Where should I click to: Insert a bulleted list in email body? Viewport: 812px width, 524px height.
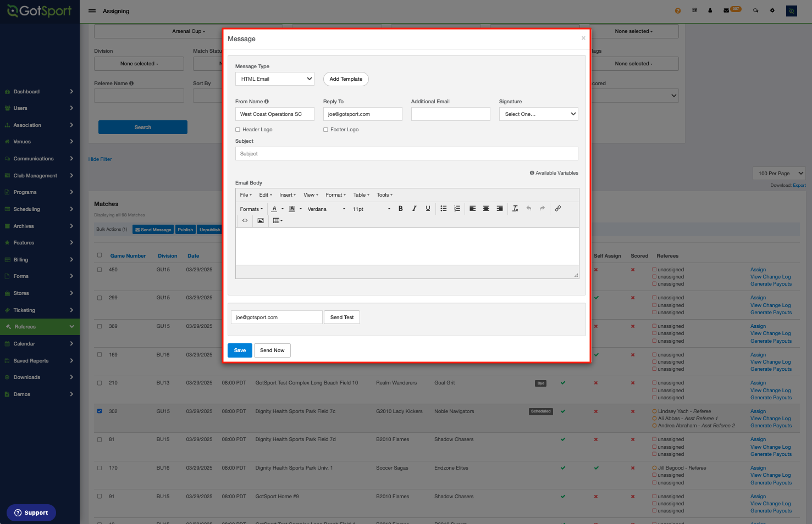point(444,209)
